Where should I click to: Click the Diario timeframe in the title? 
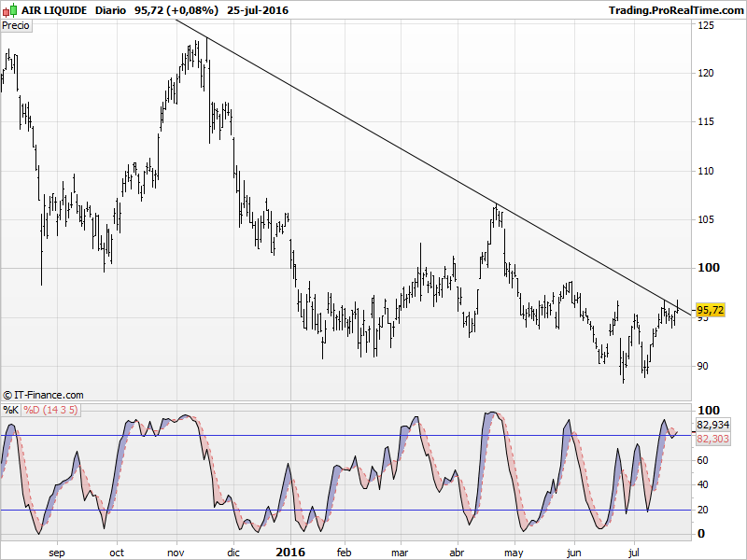111,10
